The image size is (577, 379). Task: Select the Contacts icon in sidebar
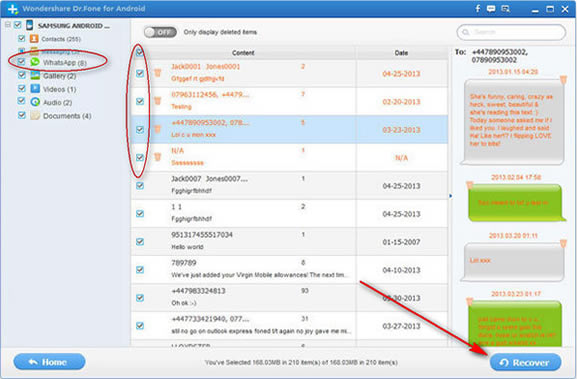point(34,38)
